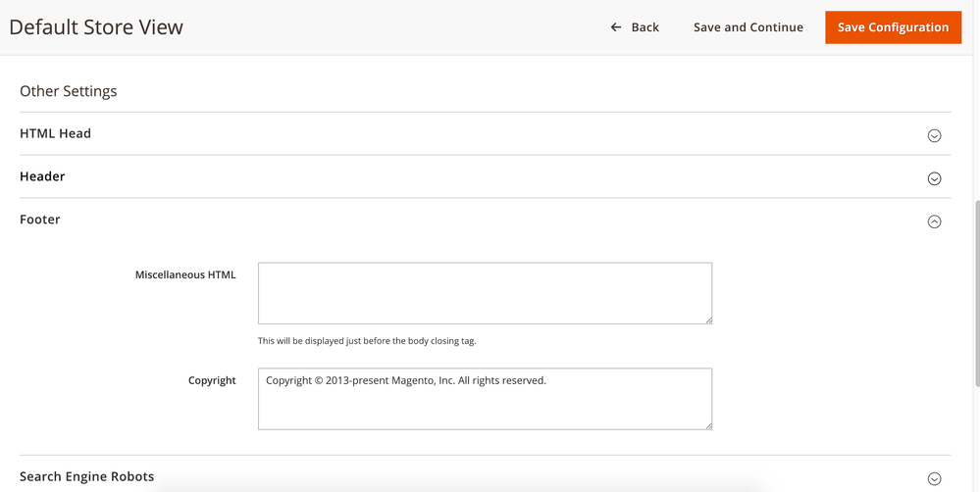This screenshot has height=492, width=980.
Task: Open Search Engine Robots section heading
Action: (86, 476)
